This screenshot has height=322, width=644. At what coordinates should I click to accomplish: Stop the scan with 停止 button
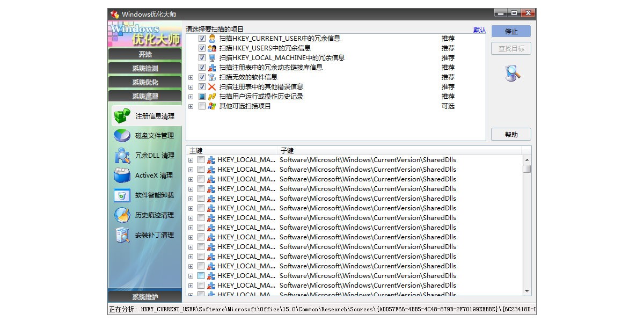pyautogui.click(x=511, y=32)
